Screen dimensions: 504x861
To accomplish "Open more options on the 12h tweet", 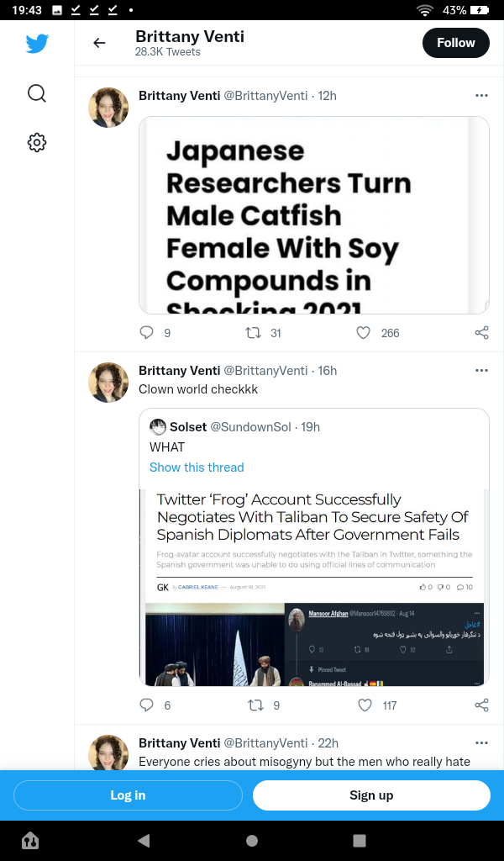I will [x=481, y=96].
